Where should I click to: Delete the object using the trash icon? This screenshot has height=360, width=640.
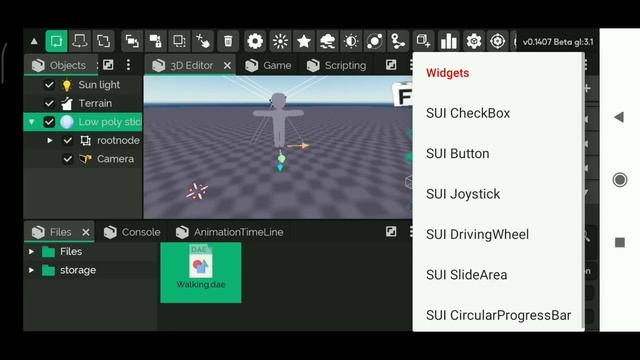(228, 41)
